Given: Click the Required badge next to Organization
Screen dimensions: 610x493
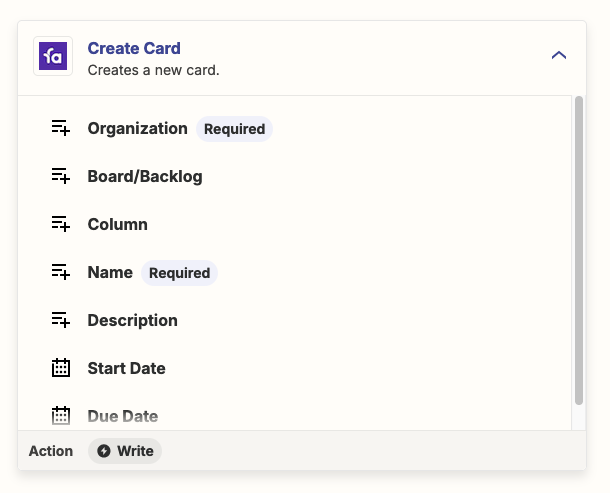Looking at the screenshot, I should [234, 129].
